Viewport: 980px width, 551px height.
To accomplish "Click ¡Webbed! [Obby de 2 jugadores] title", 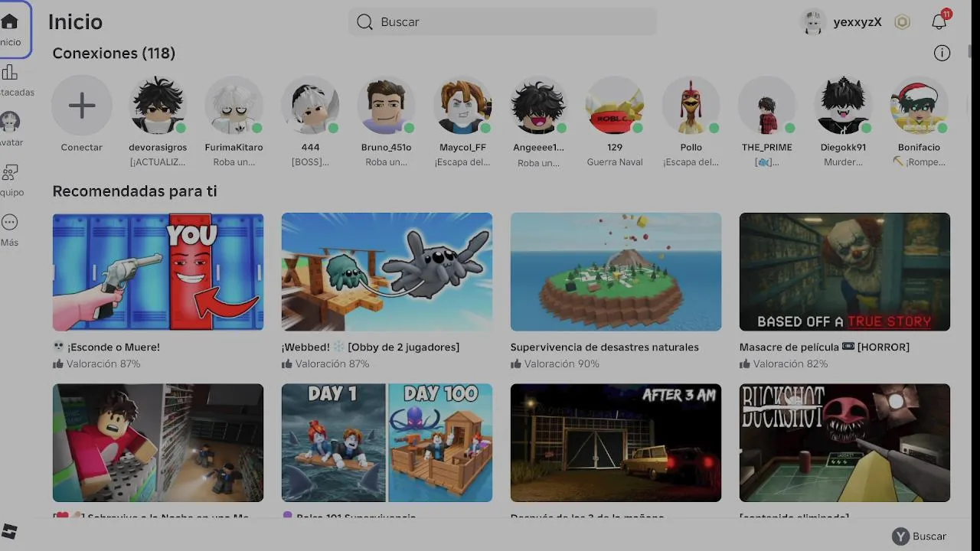I will click(371, 347).
